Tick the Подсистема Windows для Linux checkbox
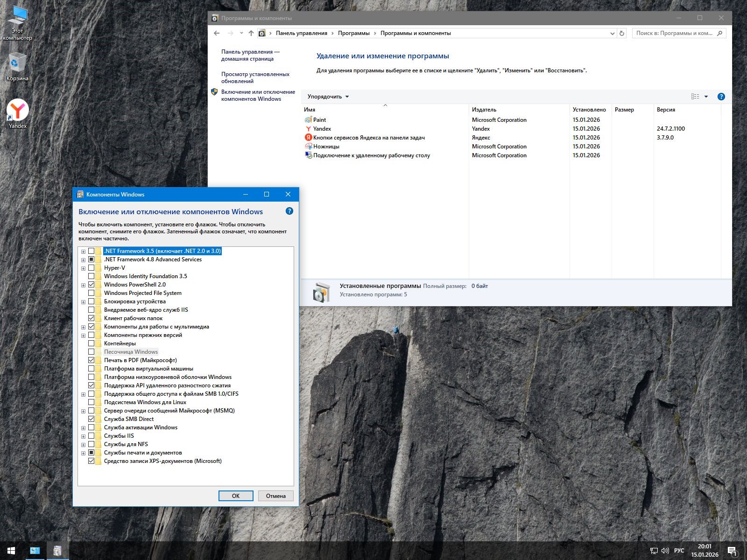747x560 pixels. (x=92, y=402)
